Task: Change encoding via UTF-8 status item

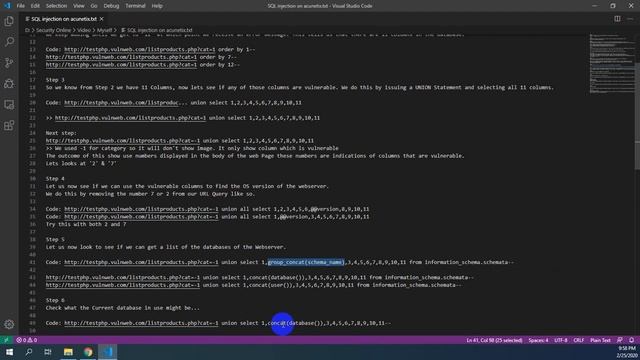Action: [561, 340]
